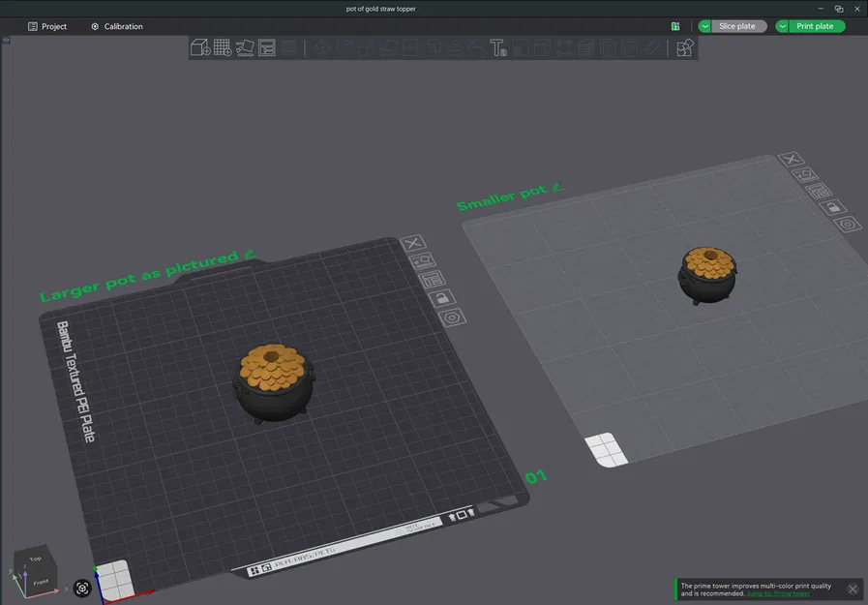
Task: Select the Move tool in toolbar
Action: click(x=322, y=47)
